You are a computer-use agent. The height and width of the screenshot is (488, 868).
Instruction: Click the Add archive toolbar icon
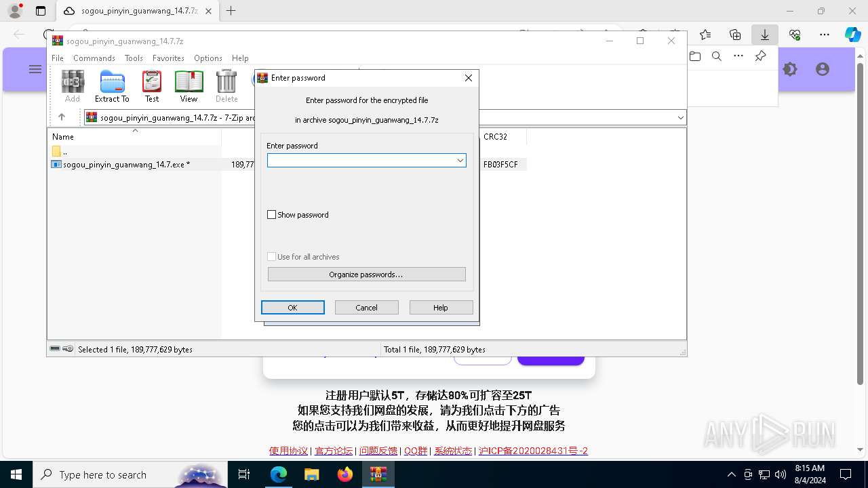pos(73,86)
